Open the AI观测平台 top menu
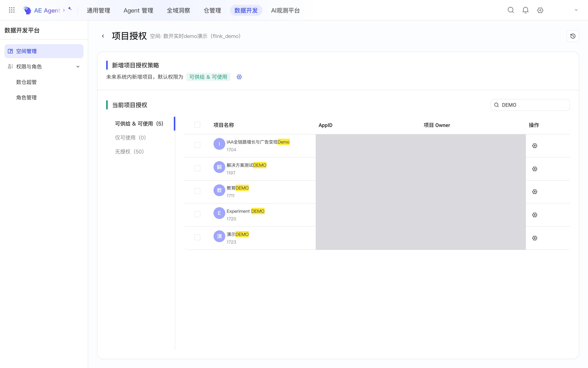The height and width of the screenshot is (368, 588). (x=285, y=10)
